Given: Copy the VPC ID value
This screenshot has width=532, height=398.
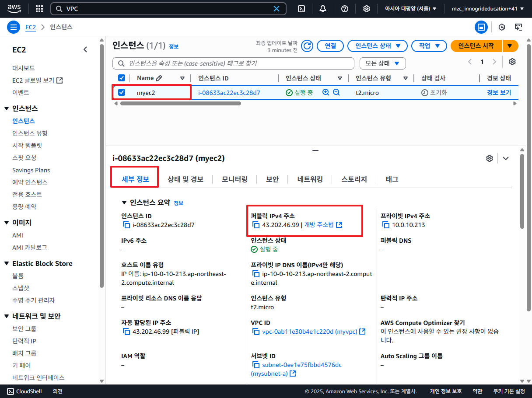Looking at the screenshot, I should coord(256,332).
